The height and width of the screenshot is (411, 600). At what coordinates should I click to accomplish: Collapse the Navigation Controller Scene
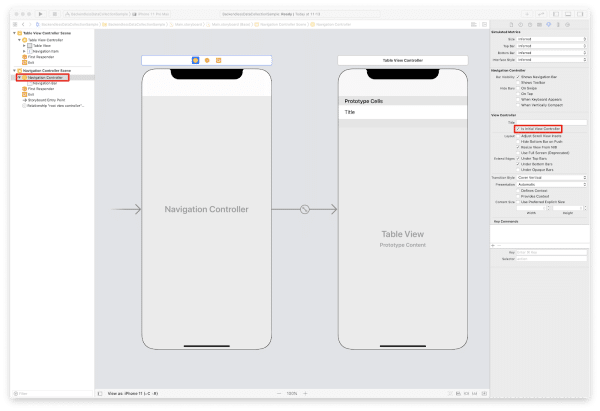click(x=15, y=71)
